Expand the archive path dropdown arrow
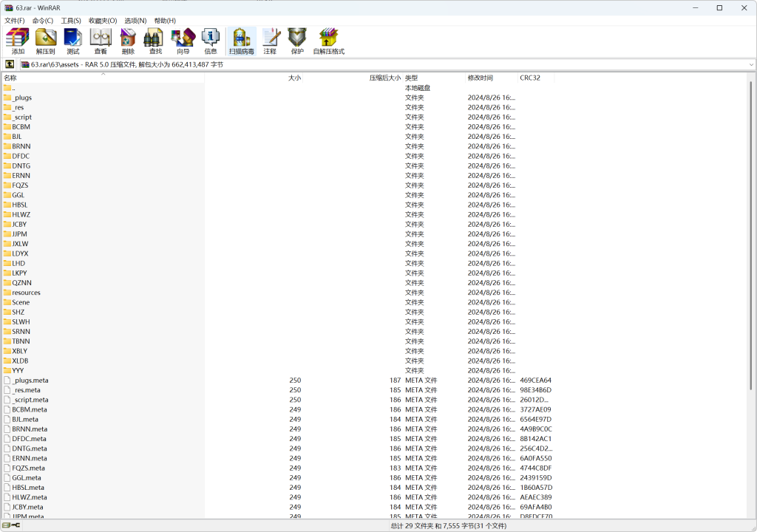The height and width of the screenshot is (532, 757). pyautogui.click(x=751, y=64)
